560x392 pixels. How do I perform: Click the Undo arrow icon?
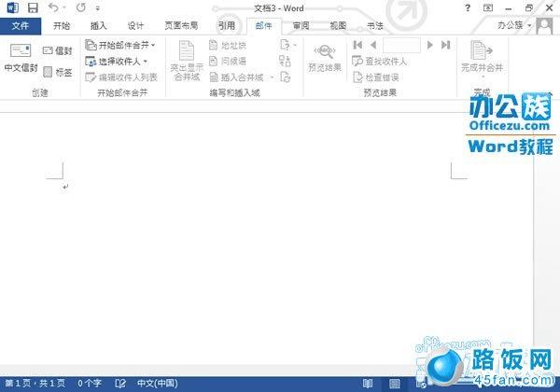[x=53, y=7]
